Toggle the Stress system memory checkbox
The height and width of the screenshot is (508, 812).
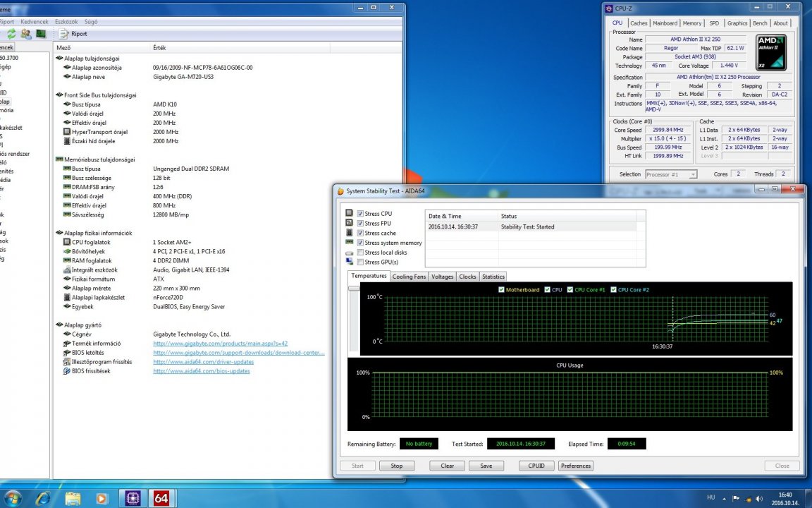coord(360,243)
